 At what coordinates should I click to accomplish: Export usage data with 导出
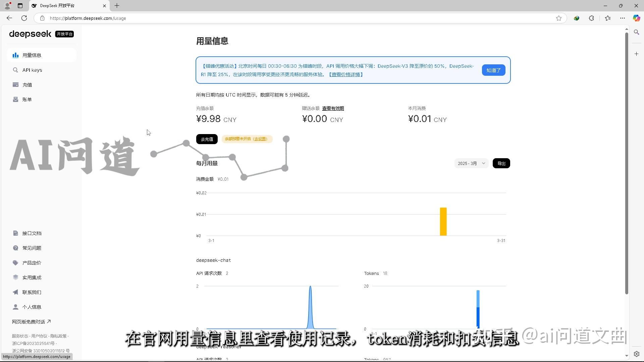[x=501, y=163]
